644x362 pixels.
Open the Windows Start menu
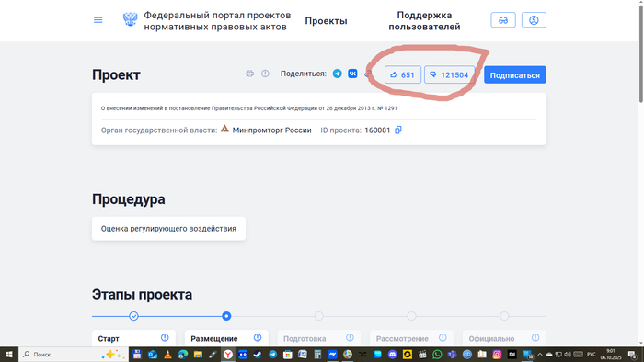coord(9,355)
